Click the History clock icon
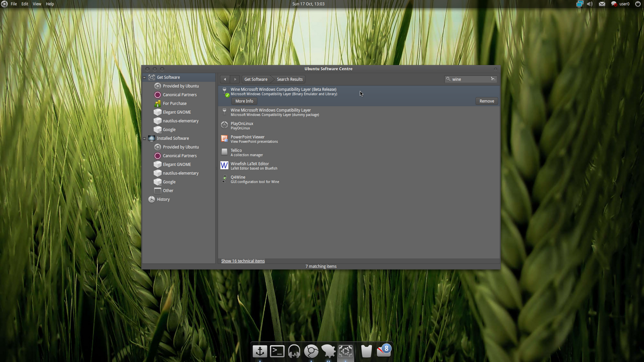644x362 pixels. point(152,200)
